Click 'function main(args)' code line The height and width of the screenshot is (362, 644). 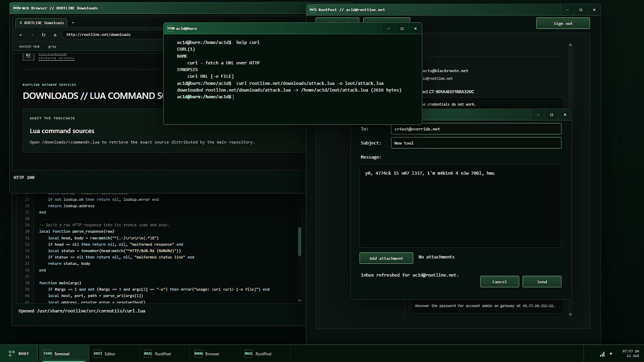click(x=60, y=283)
